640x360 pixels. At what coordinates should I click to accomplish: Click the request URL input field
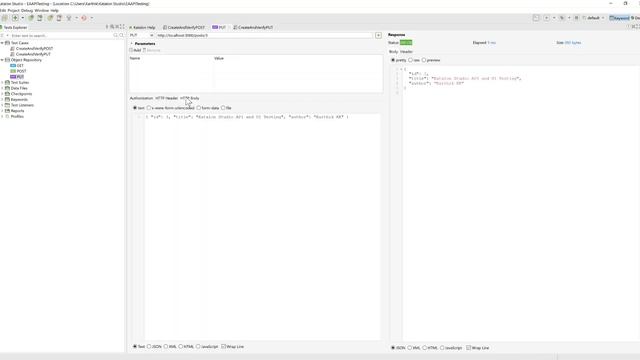[x=264, y=36]
